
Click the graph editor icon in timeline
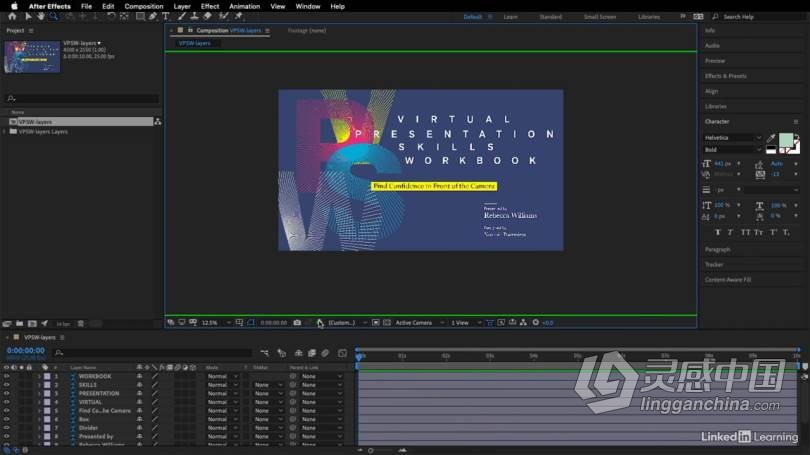[342, 353]
